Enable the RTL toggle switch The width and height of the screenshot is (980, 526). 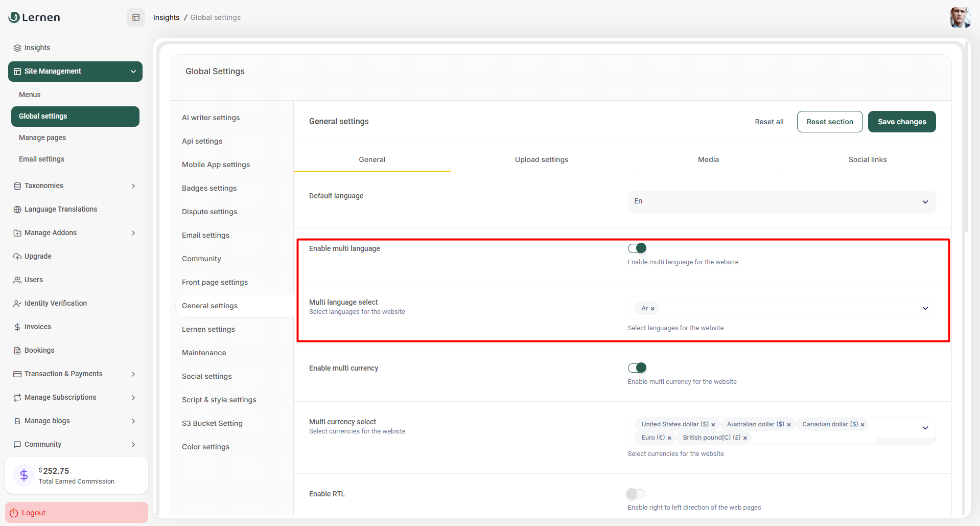click(x=636, y=494)
